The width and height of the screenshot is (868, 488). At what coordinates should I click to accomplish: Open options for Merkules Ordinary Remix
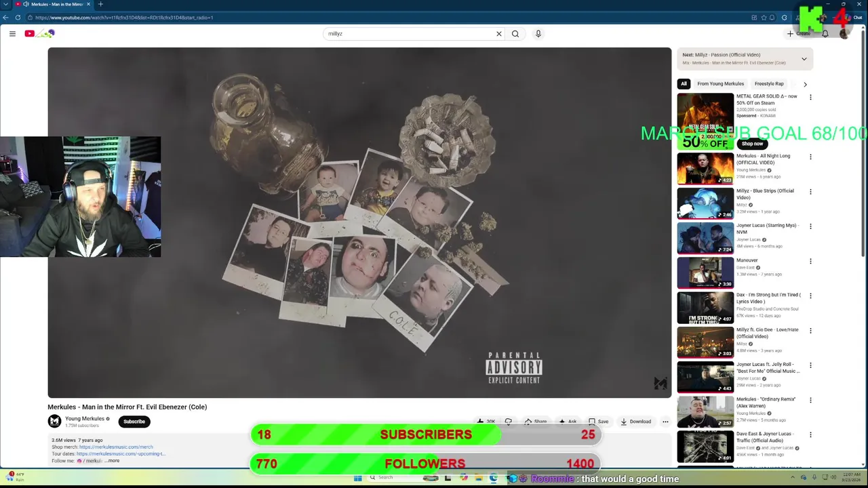(810, 400)
